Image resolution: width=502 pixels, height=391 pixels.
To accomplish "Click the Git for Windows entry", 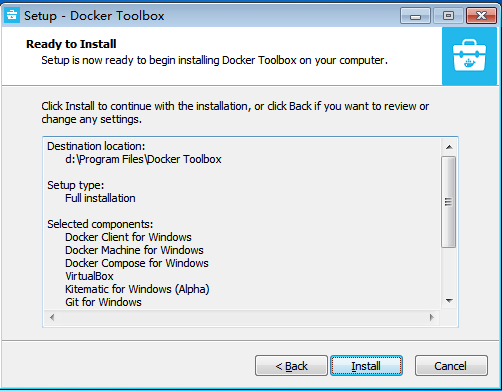I will click(x=103, y=302).
